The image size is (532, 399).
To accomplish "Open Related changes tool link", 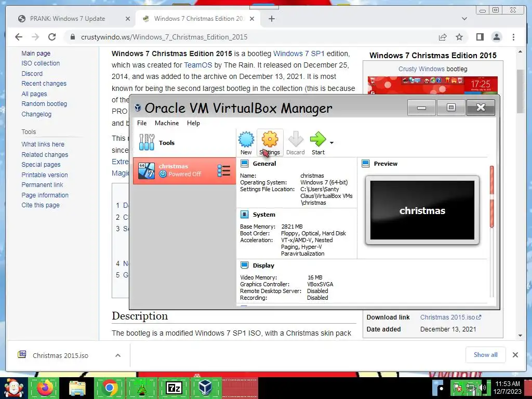I will click(45, 154).
